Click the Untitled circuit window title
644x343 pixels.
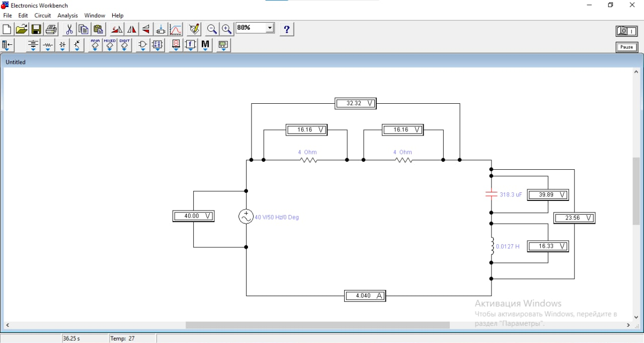tap(16, 62)
